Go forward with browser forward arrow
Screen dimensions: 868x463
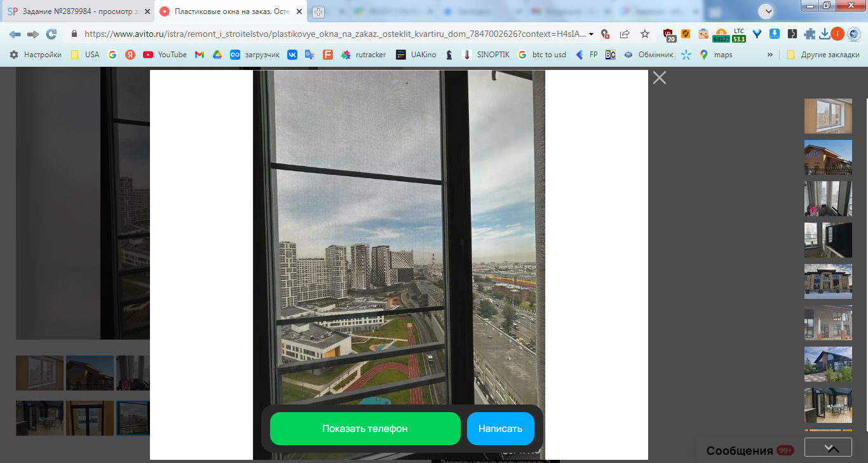[33, 34]
